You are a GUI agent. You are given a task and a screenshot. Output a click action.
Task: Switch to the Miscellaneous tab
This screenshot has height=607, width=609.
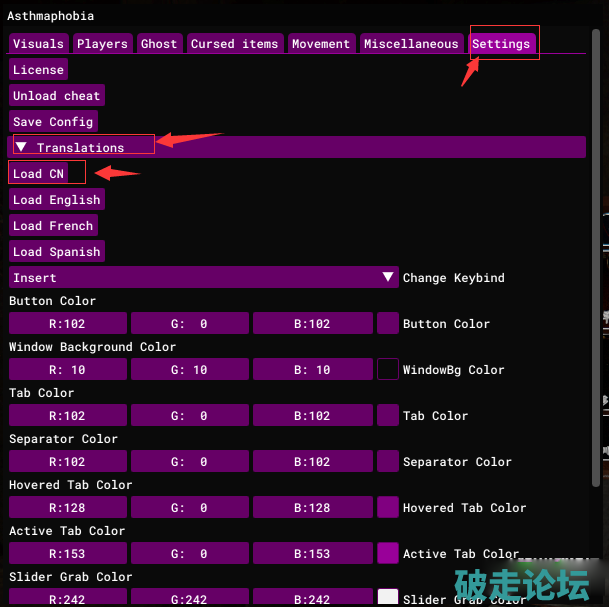411,44
